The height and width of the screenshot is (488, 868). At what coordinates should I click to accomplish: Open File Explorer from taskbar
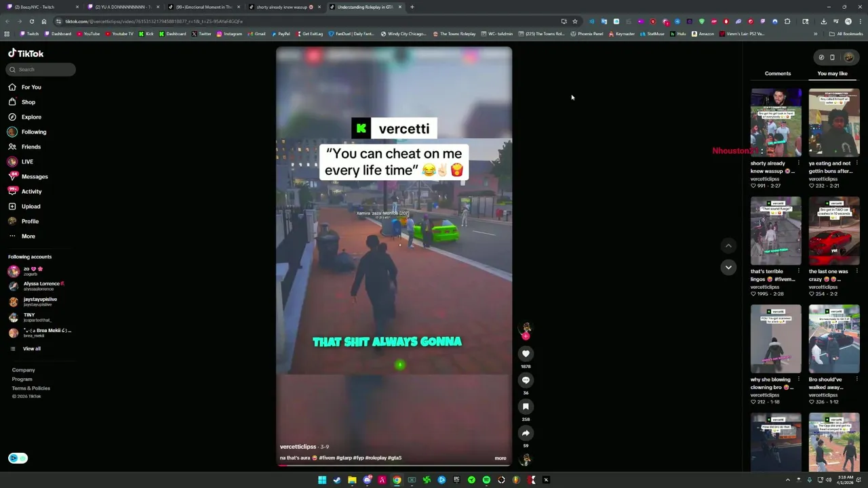352,480
